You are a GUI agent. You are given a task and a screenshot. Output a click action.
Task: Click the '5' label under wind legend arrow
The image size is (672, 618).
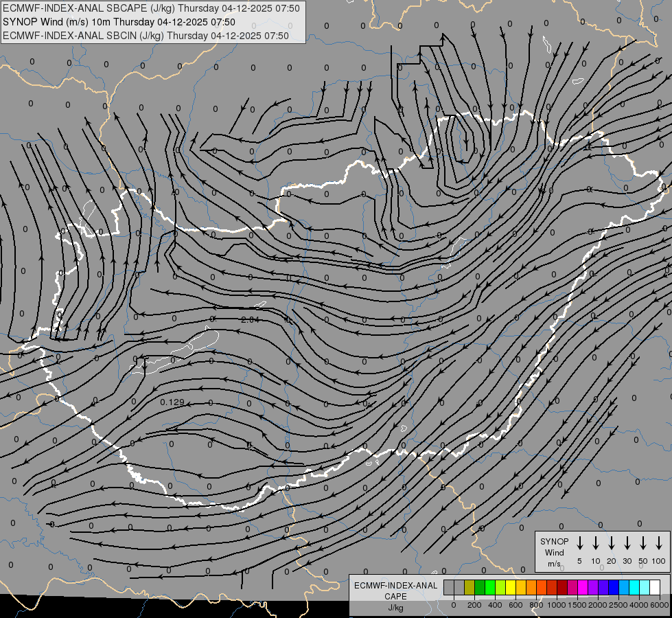pos(579,561)
